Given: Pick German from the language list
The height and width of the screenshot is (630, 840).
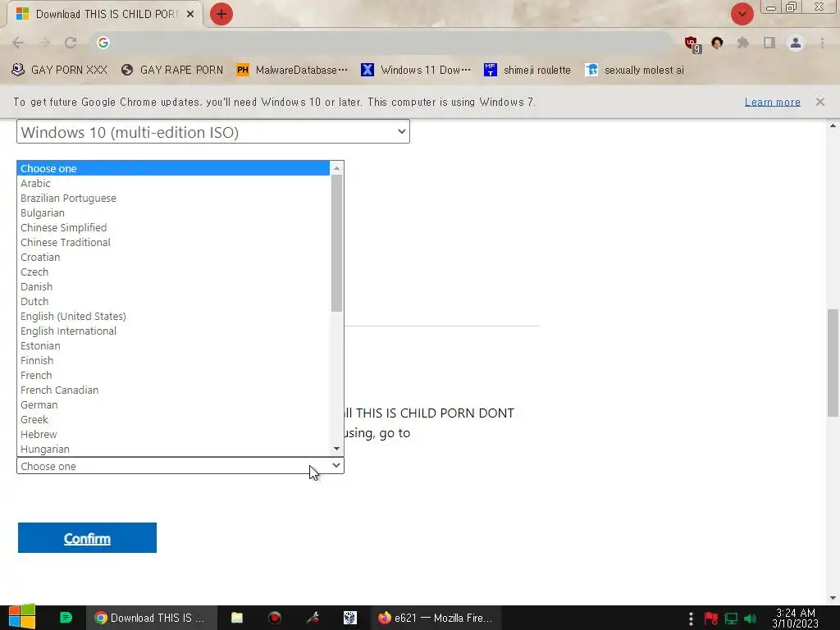Looking at the screenshot, I should point(173,405).
